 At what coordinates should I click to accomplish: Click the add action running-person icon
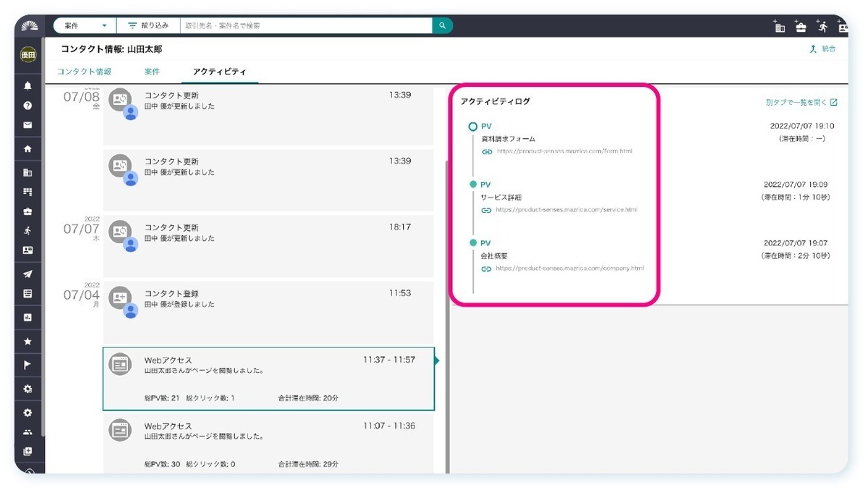click(x=822, y=26)
